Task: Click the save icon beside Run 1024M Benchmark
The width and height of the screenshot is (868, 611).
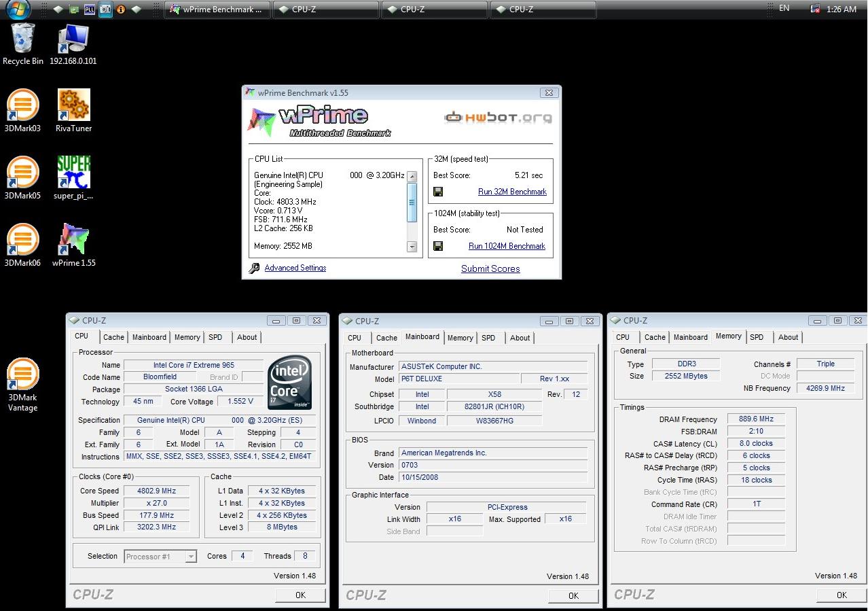Action: 438,246
